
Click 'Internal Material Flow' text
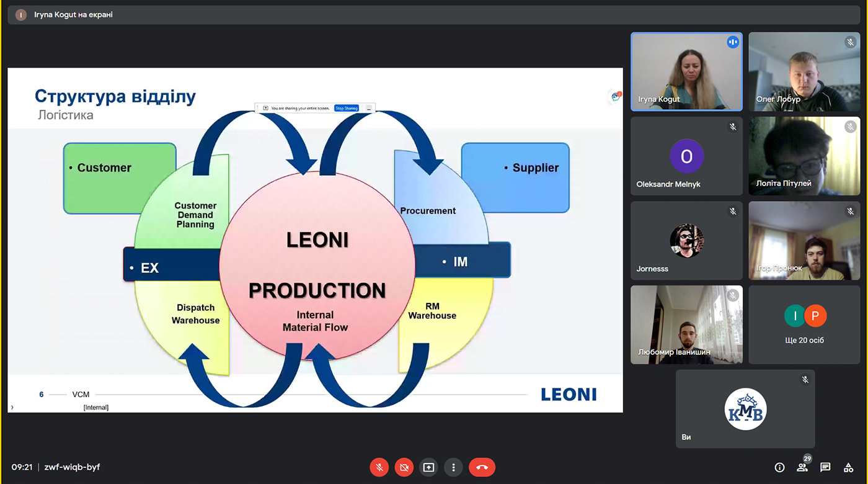pos(315,321)
